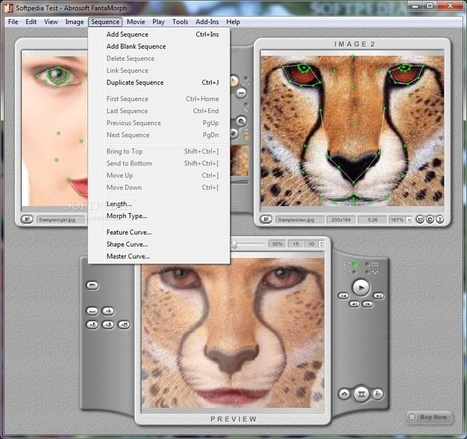Click the 50% preview progress field

[x=277, y=244]
